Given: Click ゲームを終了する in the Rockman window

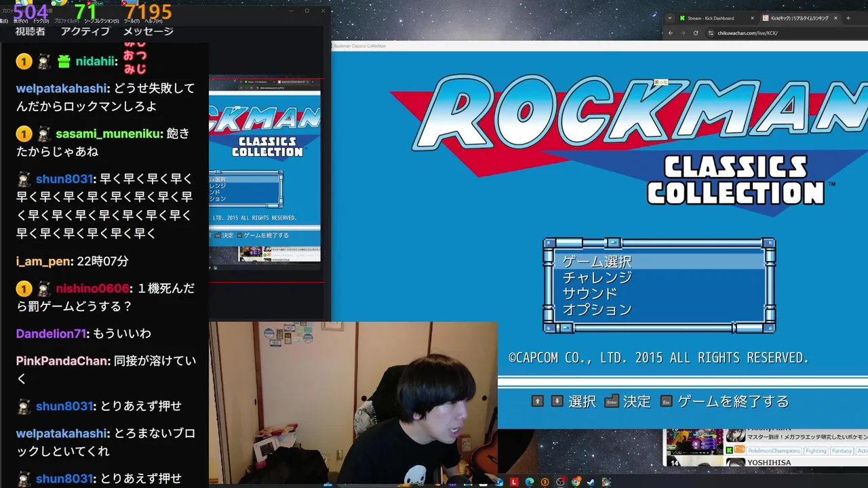Looking at the screenshot, I should click(733, 401).
